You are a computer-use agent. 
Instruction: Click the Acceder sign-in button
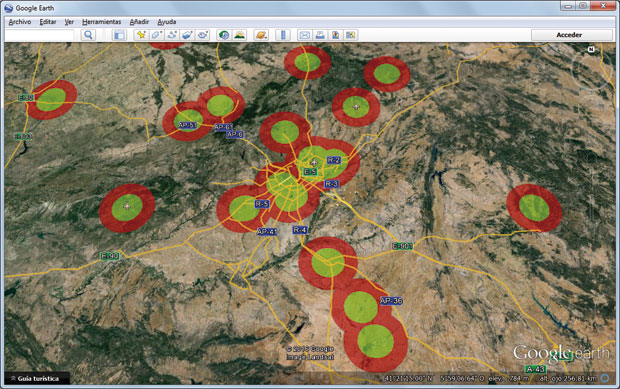(x=569, y=35)
